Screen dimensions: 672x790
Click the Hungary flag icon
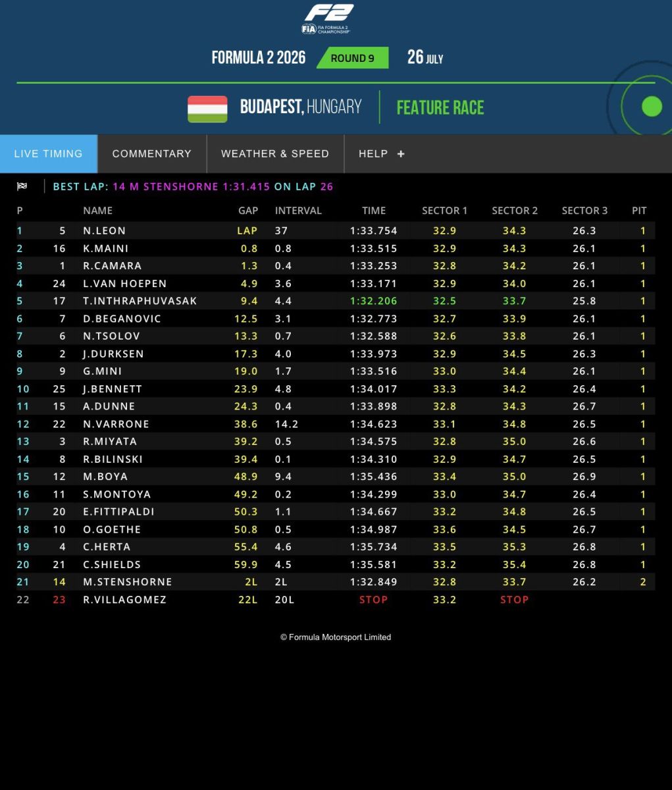coord(207,109)
